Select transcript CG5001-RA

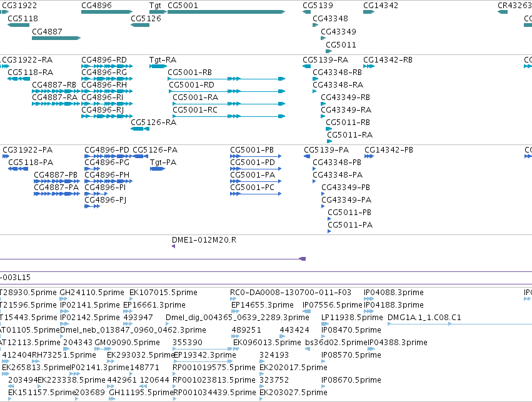[196, 98]
